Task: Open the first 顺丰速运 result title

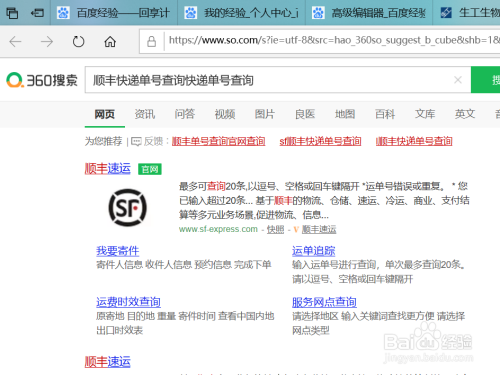Action: 108,169
